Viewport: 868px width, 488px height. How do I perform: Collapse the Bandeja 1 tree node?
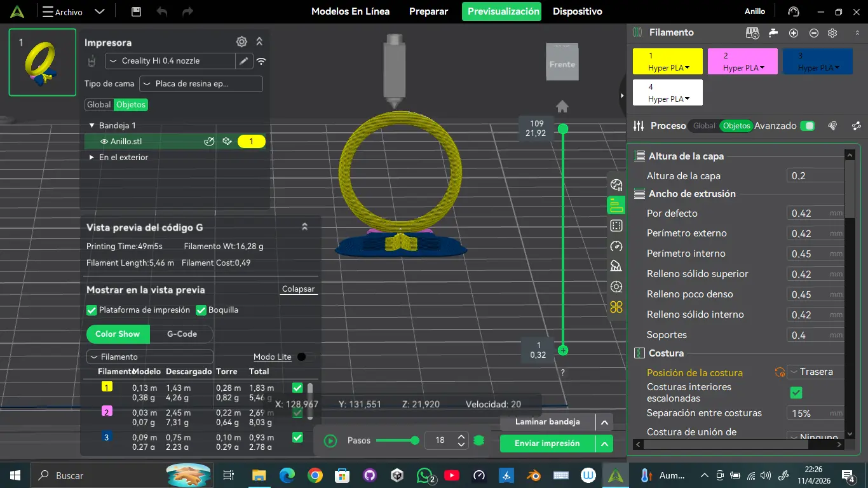click(92, 126)
